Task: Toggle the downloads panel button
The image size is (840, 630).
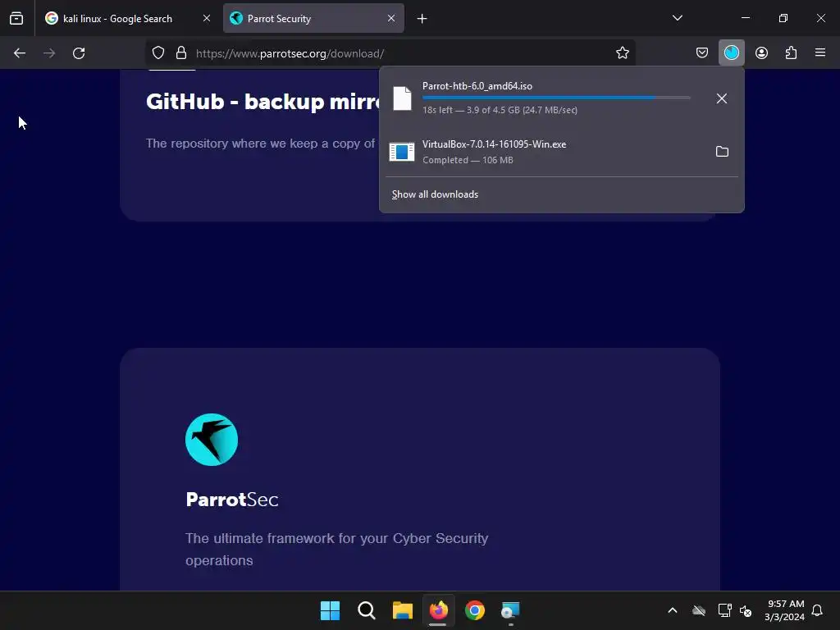Action: tap(731, 52)
